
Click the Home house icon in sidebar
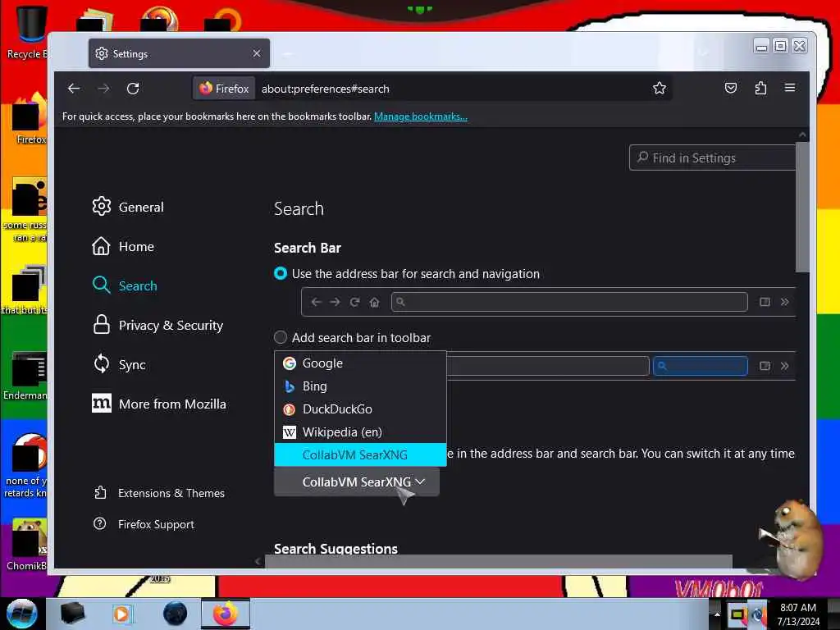[x=101, y=246]
